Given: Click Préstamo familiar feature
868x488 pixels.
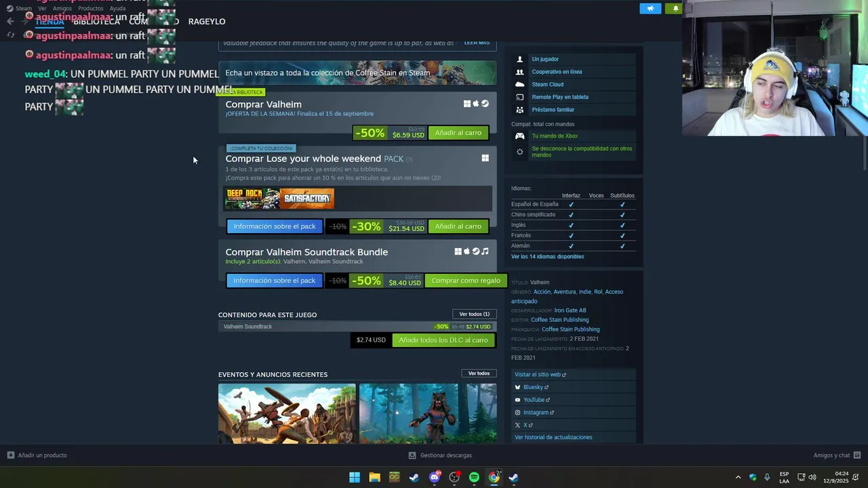Looking at the screenshot, I should [x=553, y=110].
